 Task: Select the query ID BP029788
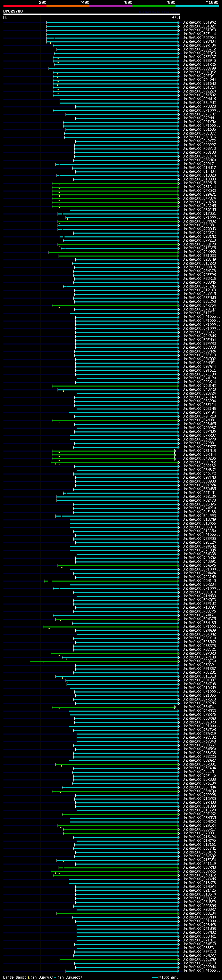tap(13, 11)
